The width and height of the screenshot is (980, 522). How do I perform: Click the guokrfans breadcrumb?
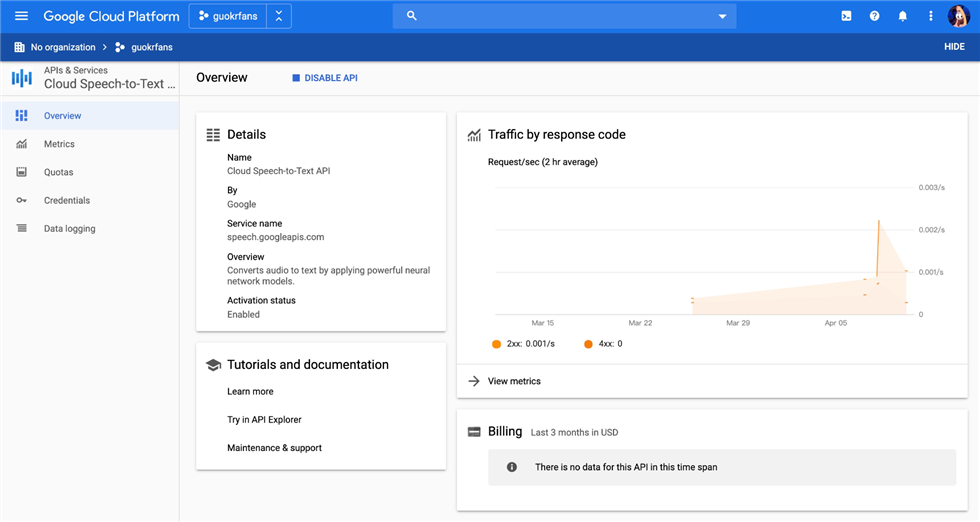point(152,47)
